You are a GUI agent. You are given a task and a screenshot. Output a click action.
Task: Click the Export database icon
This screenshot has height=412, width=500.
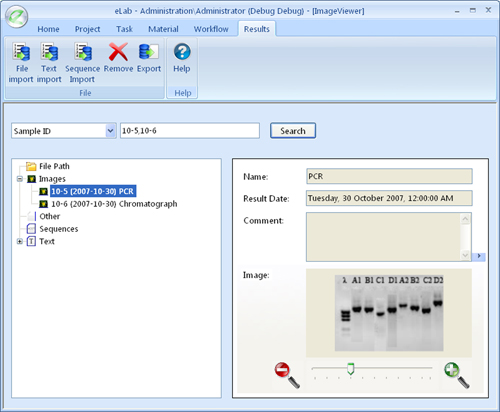[149, 52]
